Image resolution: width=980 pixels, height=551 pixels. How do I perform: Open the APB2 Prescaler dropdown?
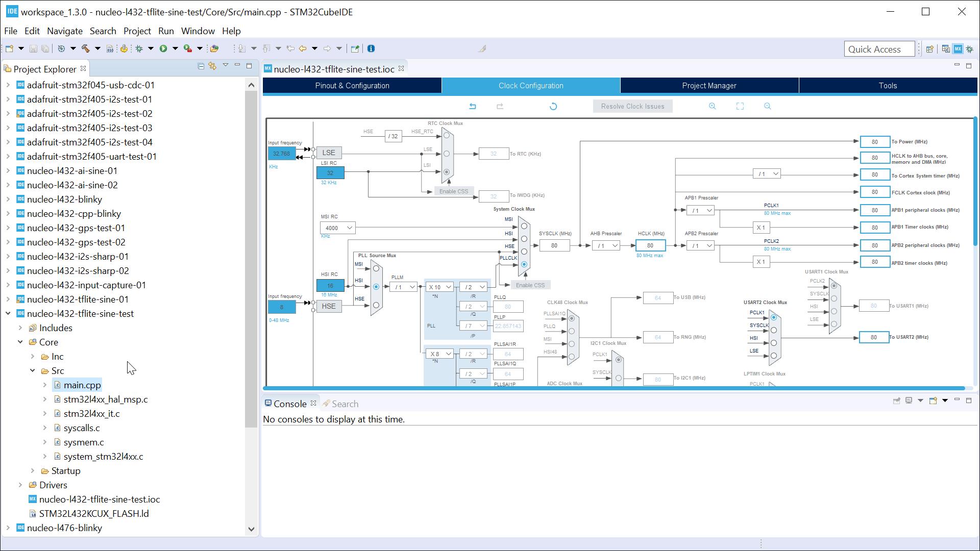pyautogui.click(x=700, y=246)
